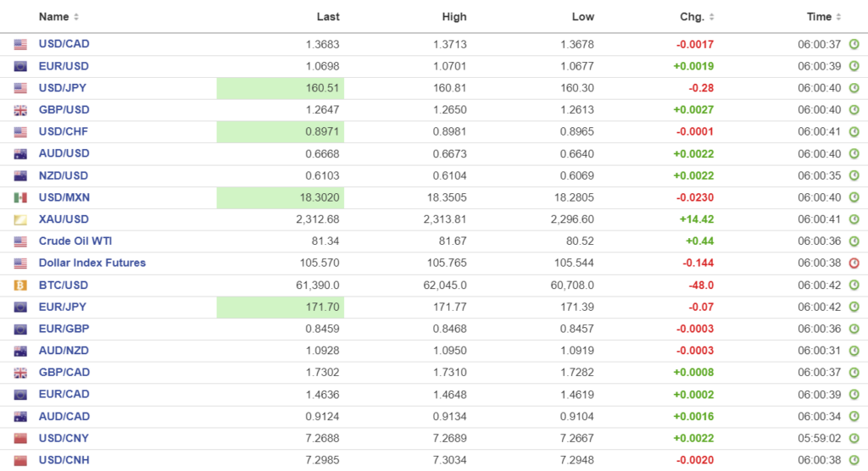Viewport: 868px width, 471px height.
Task: Click the Low column header
Action: 582,17
